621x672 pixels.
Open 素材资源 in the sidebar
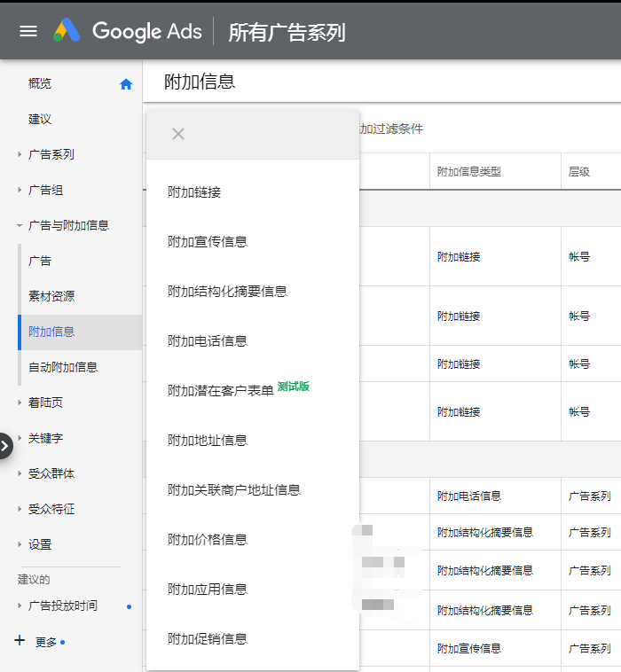pos(51,296)
